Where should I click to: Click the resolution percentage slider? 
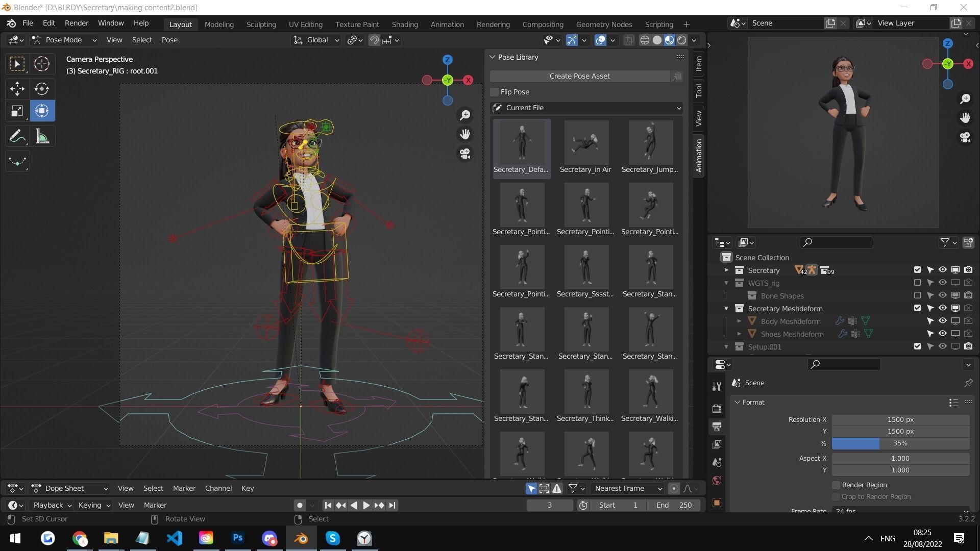click(900, 443)
